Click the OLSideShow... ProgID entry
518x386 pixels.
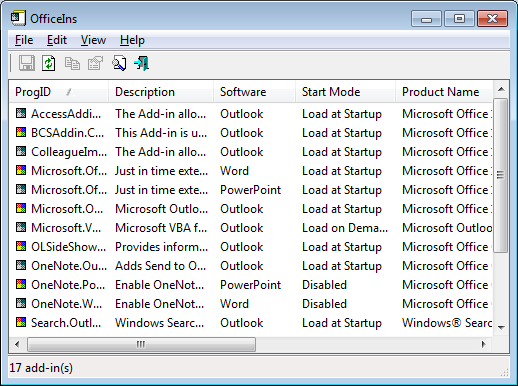click(x=68, y=247)
